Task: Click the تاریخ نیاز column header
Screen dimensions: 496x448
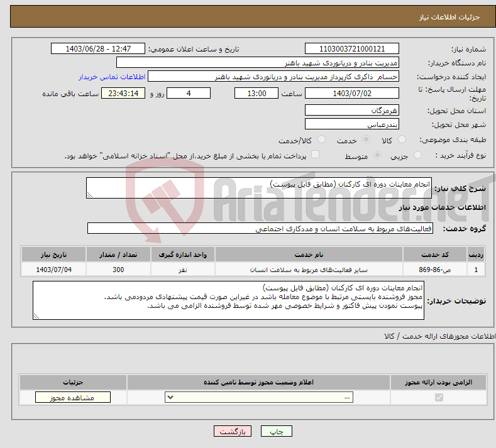Action: [x=54, y=254]
